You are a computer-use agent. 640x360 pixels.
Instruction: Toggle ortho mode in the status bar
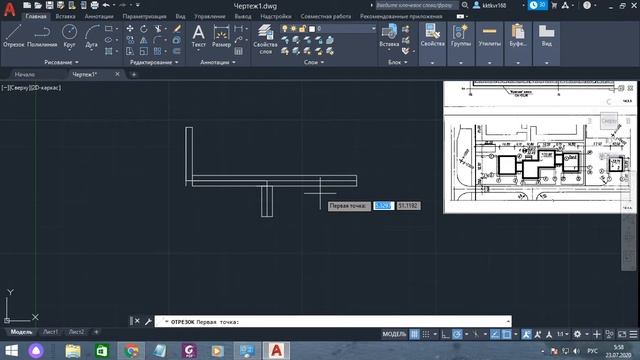[x=445, y=334]
